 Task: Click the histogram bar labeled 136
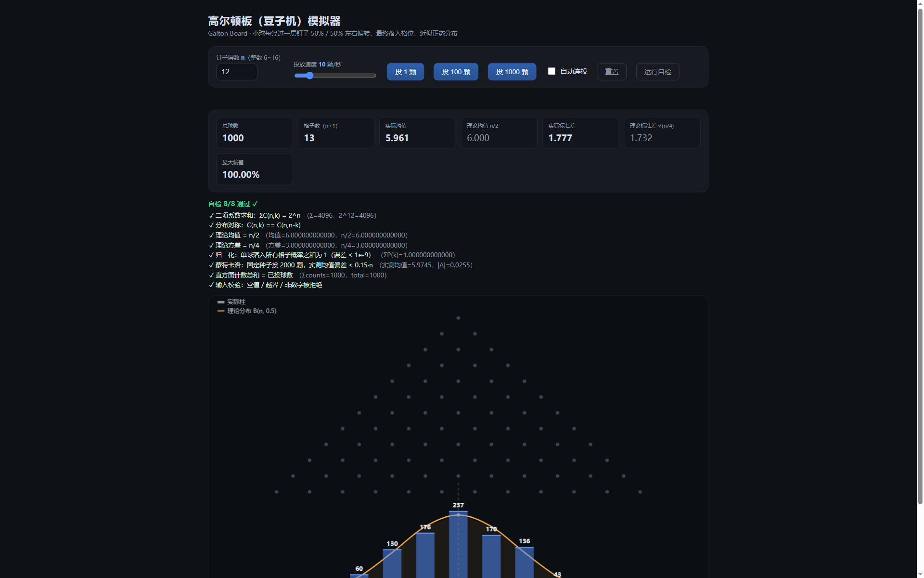point(525,562)
